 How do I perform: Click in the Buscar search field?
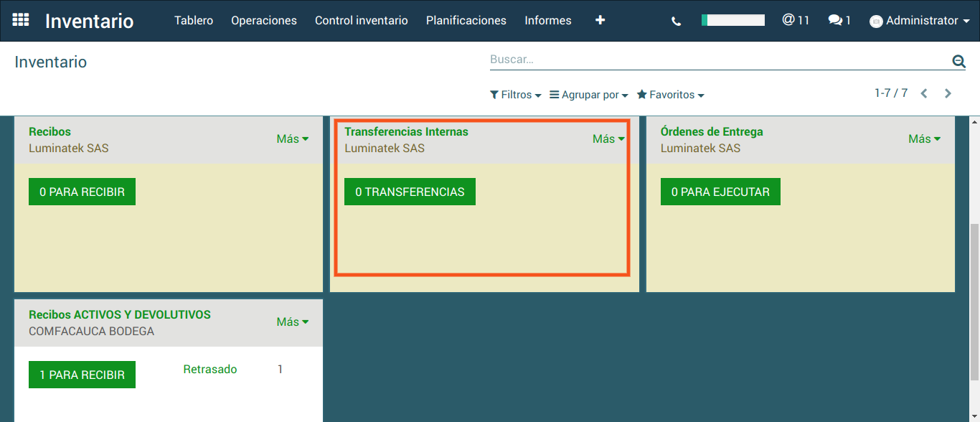(x=717, y=60)
